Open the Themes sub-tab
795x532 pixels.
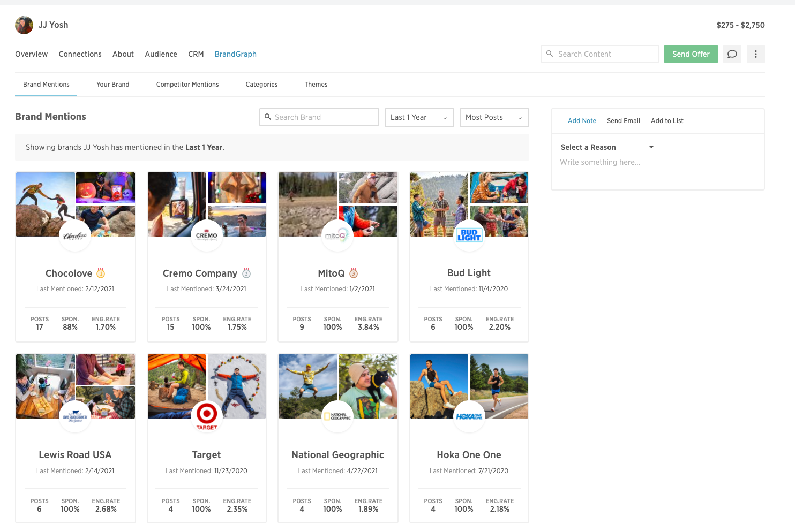point(316,85)
